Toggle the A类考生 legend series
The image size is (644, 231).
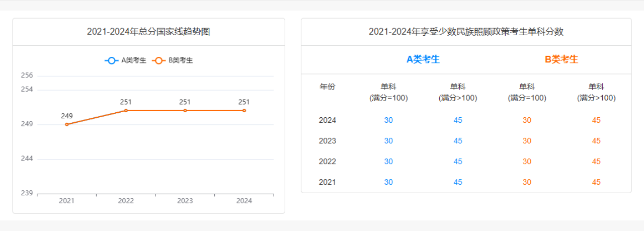[125, 60]
